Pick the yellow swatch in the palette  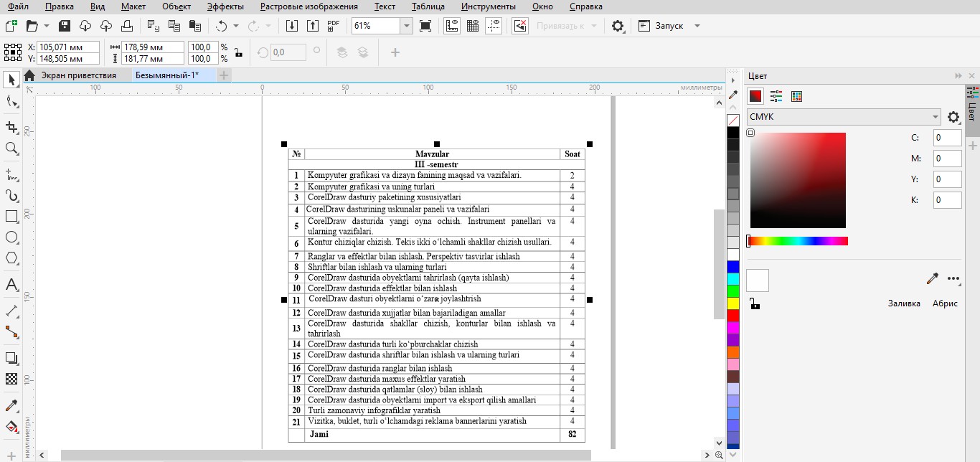tap(733, 303)
